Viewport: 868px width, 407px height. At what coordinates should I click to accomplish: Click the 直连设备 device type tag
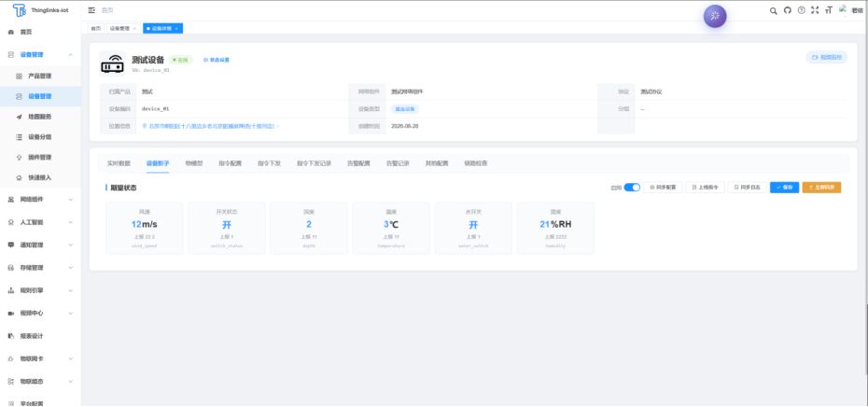coord(405,109)
